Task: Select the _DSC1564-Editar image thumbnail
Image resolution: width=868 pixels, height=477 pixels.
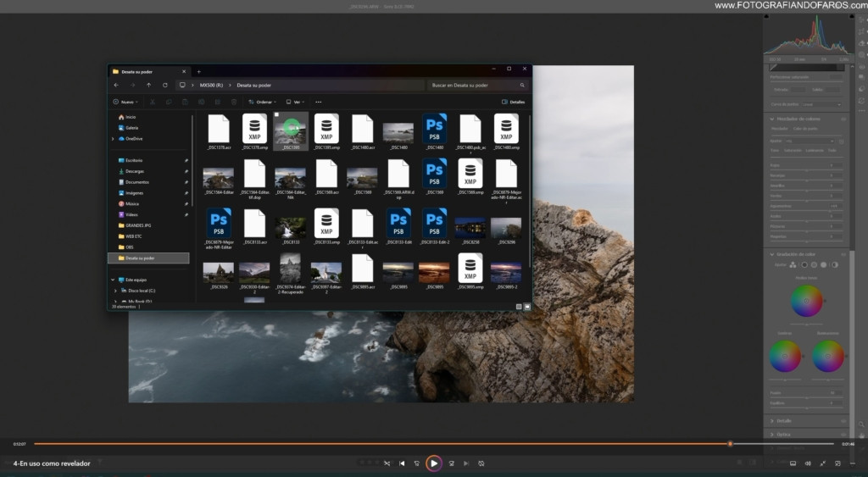Action: click(219, 178)
